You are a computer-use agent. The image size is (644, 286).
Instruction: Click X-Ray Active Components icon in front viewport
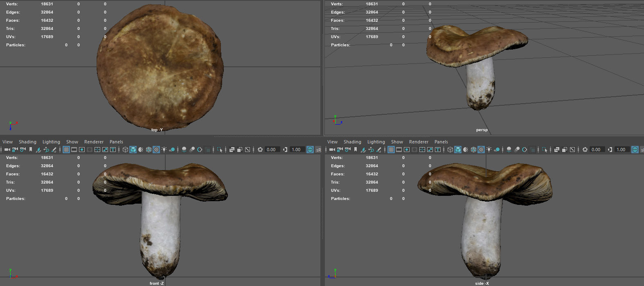pos(240,150)
